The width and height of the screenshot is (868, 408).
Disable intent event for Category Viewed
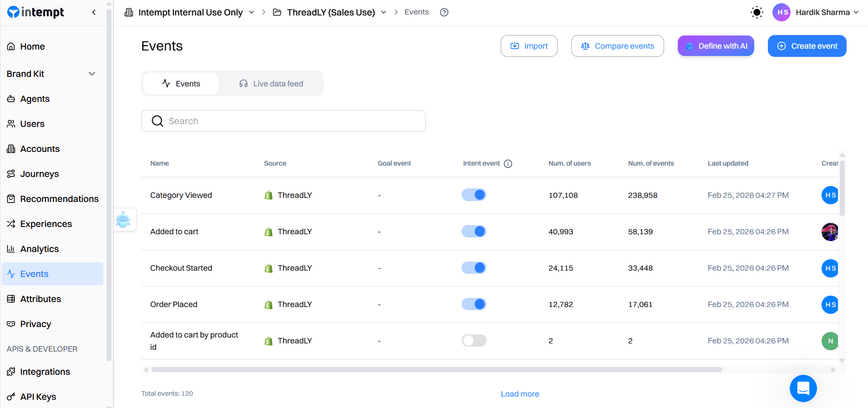[474, 195]
